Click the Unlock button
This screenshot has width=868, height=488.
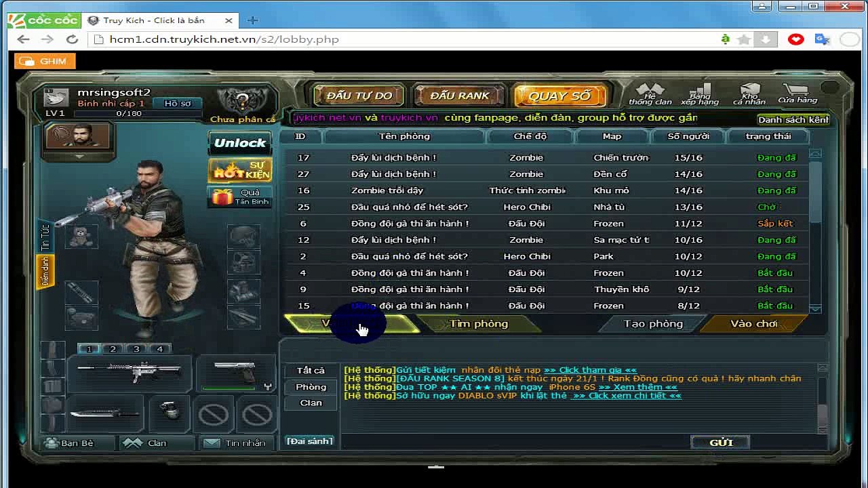click(240, 143)
